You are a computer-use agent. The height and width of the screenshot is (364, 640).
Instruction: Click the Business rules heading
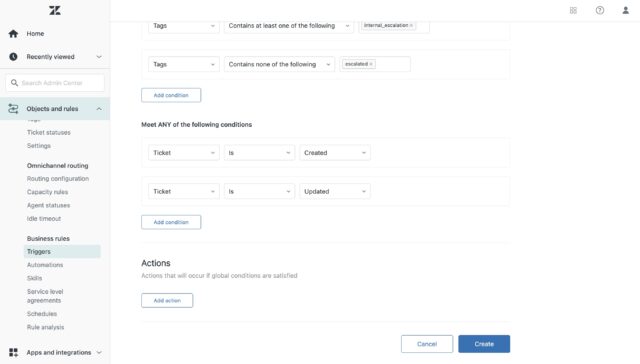click(x=48, y=238)
